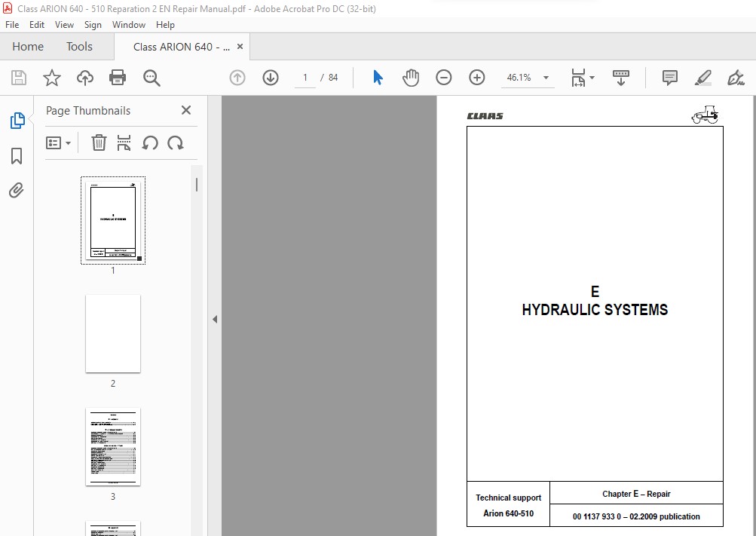Open the Bookmarks panel
The image size is (756, 536).
coord(17,156)
